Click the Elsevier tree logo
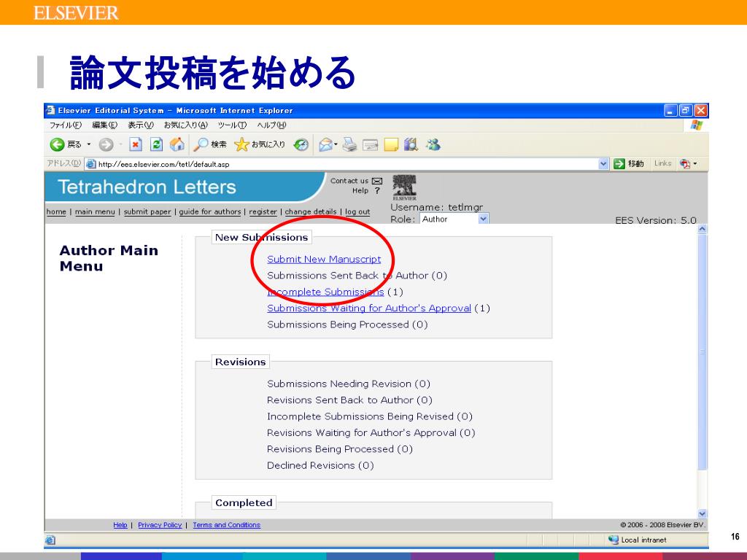Image resolution: width=747 pixels, height=560 pixels. click(x=404, y=187)
